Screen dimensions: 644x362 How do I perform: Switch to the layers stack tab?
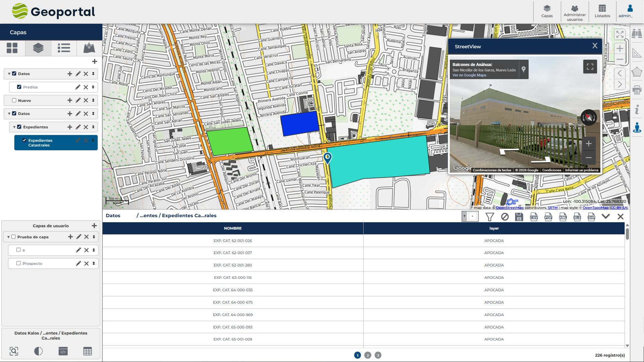click(x=38, y=48)
